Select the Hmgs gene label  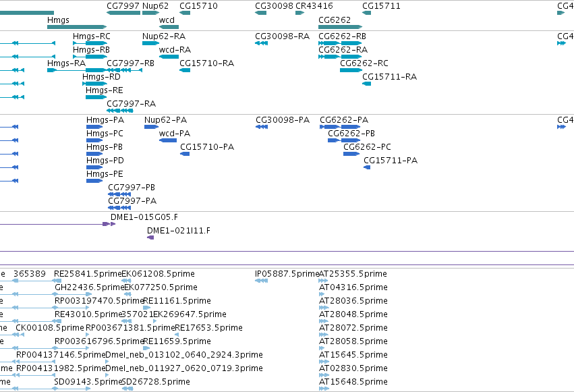click(x=58, y=20)
